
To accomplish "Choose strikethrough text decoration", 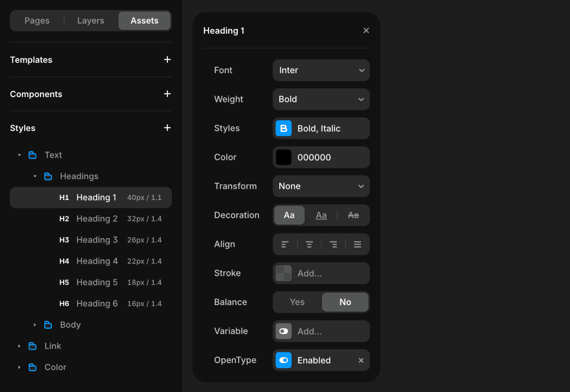I will [353, 215].
